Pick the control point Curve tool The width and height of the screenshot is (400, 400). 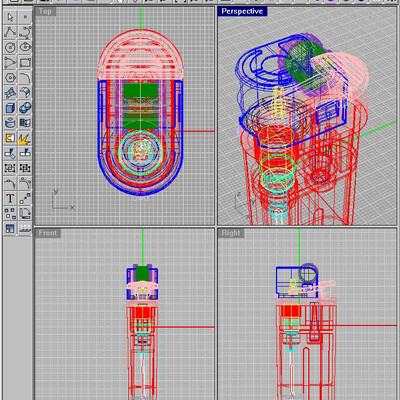25,32
